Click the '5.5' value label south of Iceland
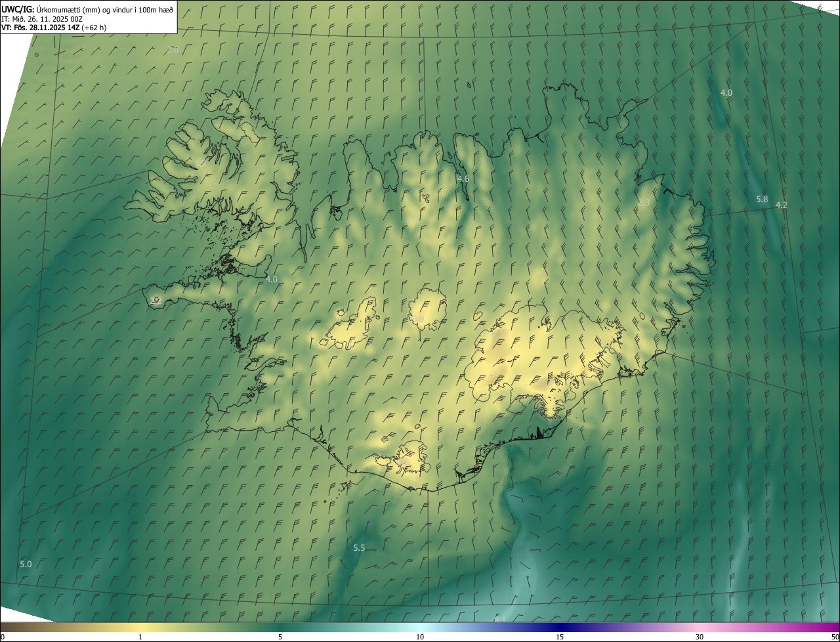This screenshot has height=642, width=840. click(x=359, y=547)
